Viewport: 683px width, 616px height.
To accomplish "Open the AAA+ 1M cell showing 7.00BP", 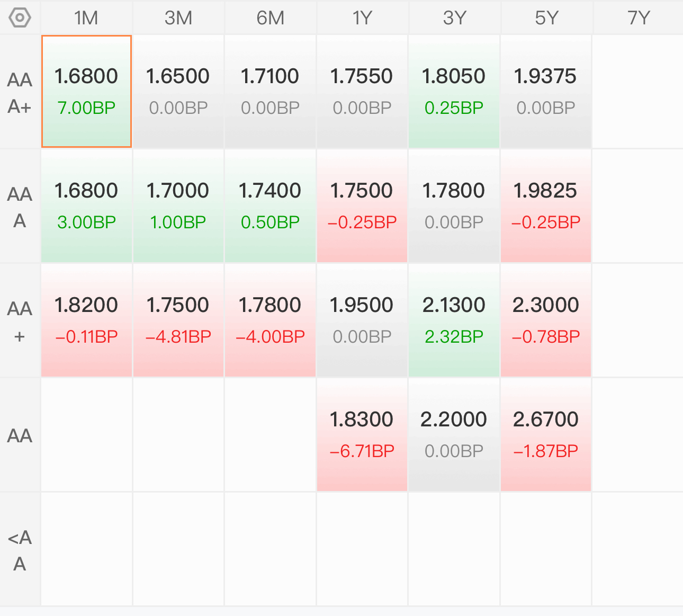I will coord(86,92).
